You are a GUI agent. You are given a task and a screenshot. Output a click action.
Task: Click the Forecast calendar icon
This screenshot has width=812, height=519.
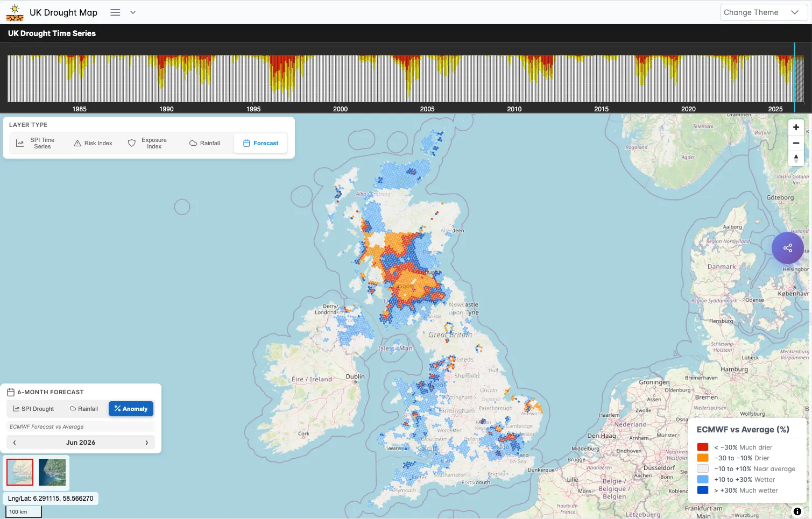point(246,143)
